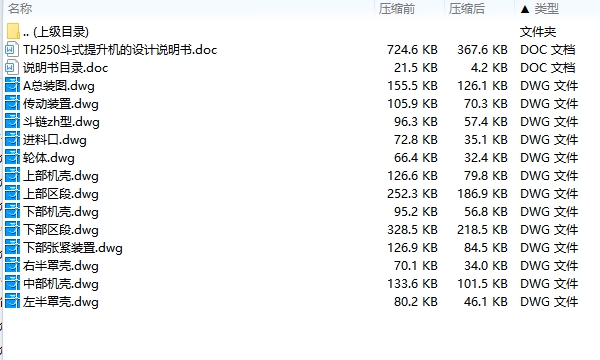Viewport: 600px width, 360px height.
Task: Click the DWG icon for 传动装置.dwg
Action: click(x=12, y=103)
